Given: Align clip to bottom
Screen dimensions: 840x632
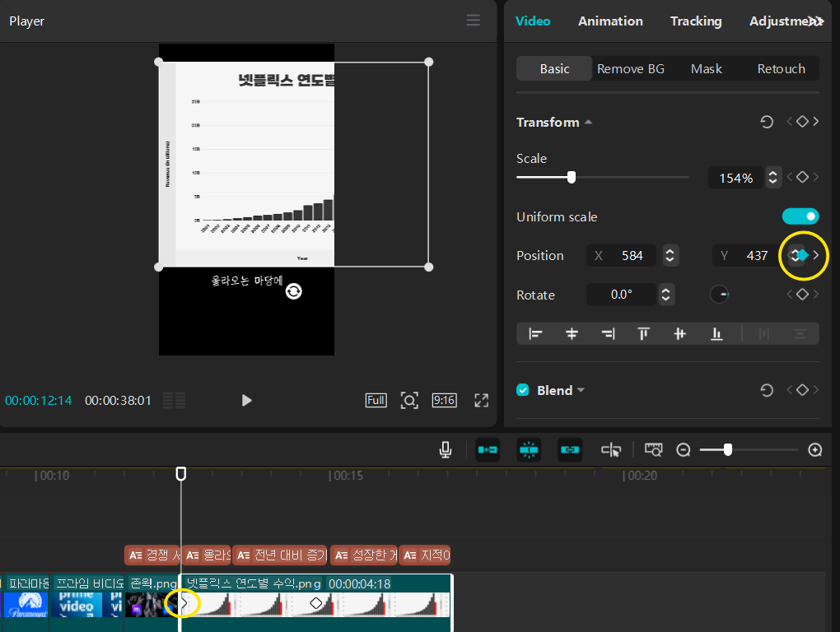Looking at the screenshot, I should coord(716,334).
